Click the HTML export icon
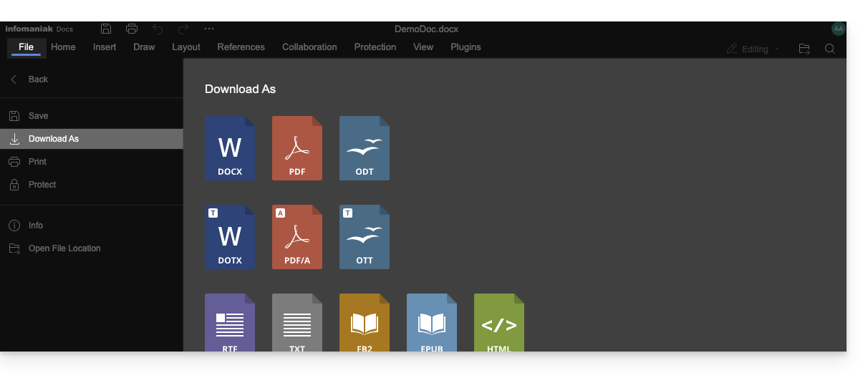The image size is (868, 373). (498, 323)
